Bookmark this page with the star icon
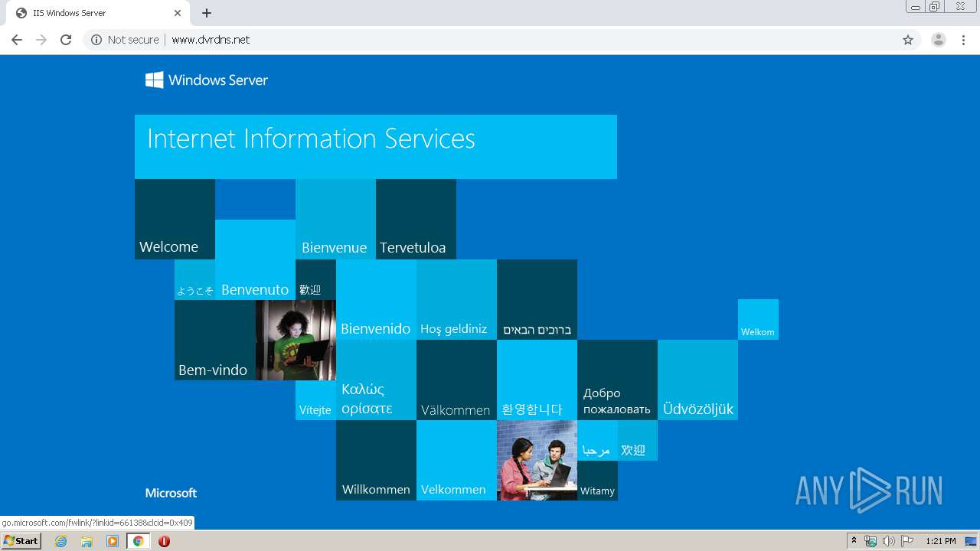Image resolution: width=980 pixels, height=551 pixels. [x=908, y=40]
